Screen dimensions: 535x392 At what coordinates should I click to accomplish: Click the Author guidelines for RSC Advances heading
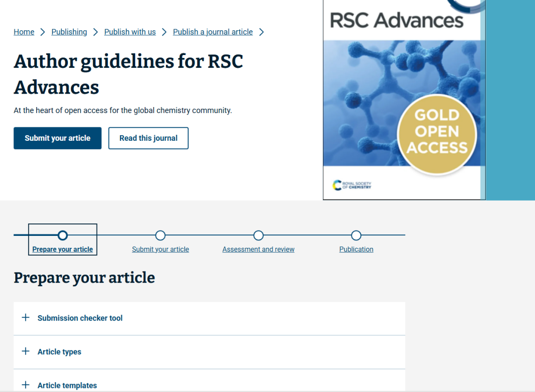[128, 74]
